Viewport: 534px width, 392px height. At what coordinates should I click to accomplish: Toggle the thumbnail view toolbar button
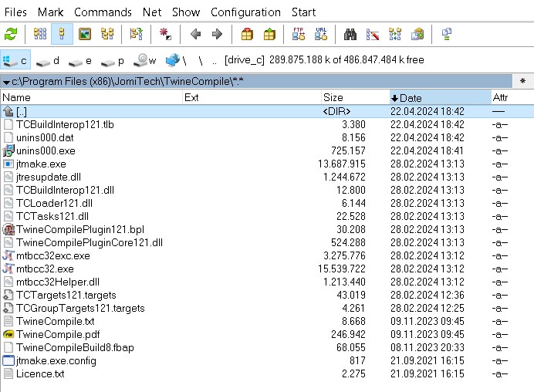pyautogui.click(x=85, y=34)
